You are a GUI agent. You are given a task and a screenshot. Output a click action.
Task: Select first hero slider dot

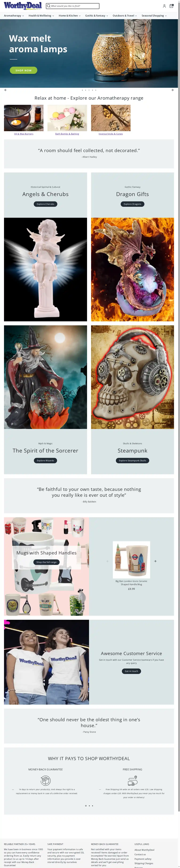point(82,90)
